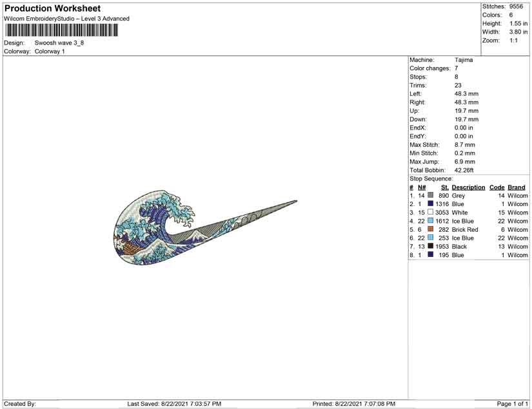Image resolution: width=532 pixels, height=409 pixels.
Task: Click the Colors value '6'
Action: [x=511, y=15]
